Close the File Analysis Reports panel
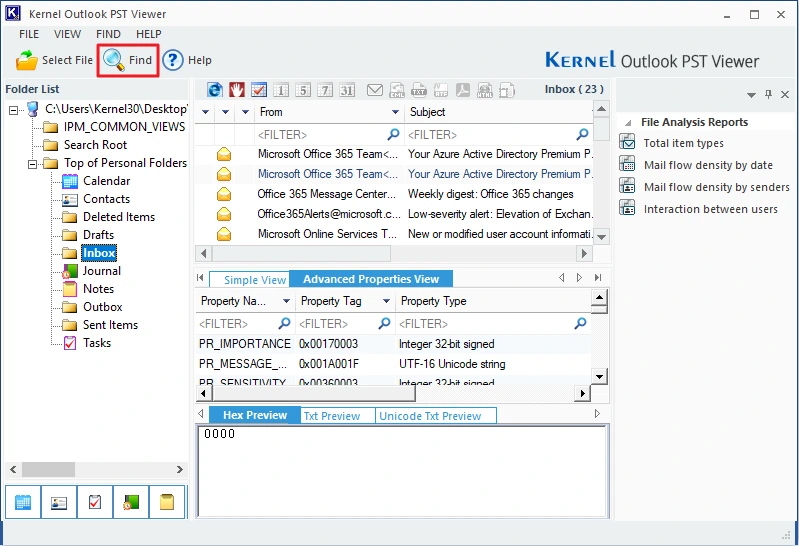The image size is (799, 546). coord(785,94)
